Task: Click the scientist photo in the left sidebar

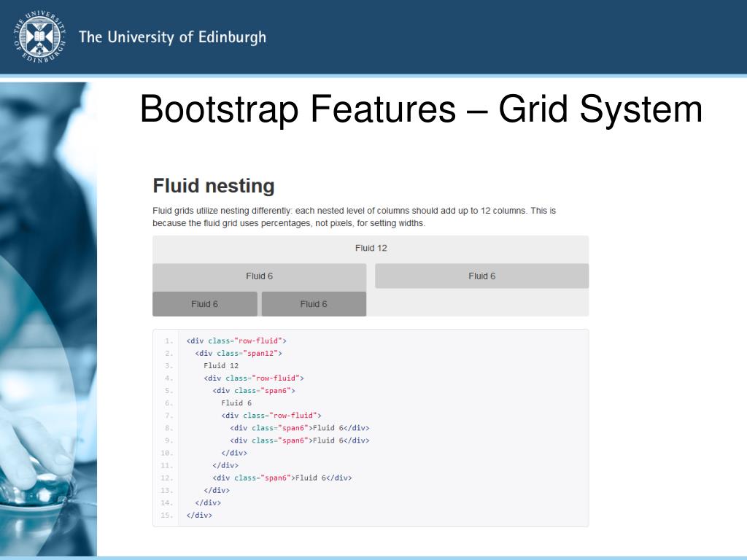Action: (48, 319)
